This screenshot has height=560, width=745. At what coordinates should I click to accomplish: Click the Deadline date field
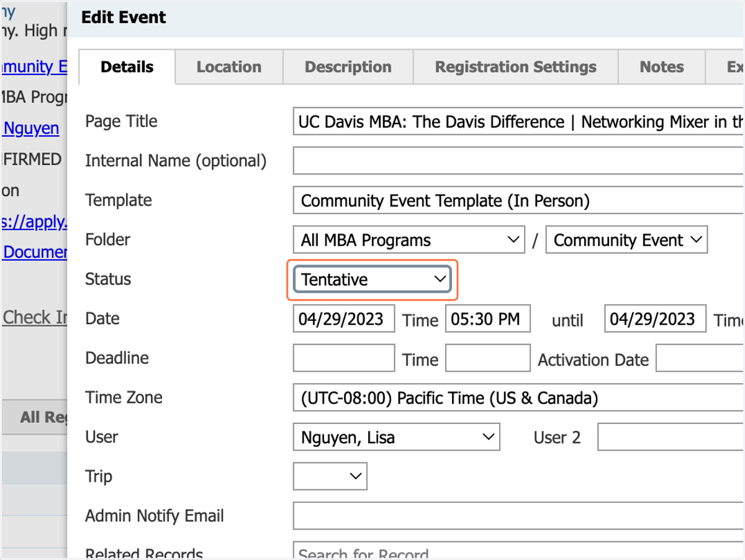click(343, 358)
